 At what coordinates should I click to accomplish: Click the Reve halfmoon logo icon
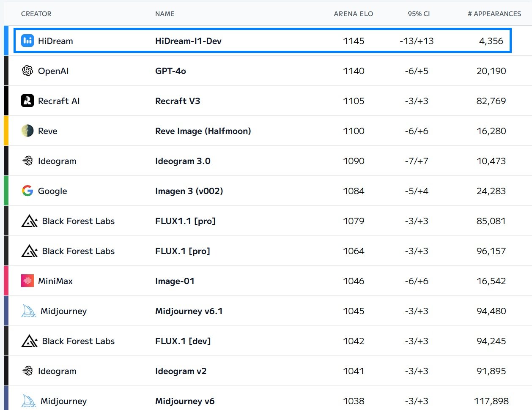click(x=27, y=131)
